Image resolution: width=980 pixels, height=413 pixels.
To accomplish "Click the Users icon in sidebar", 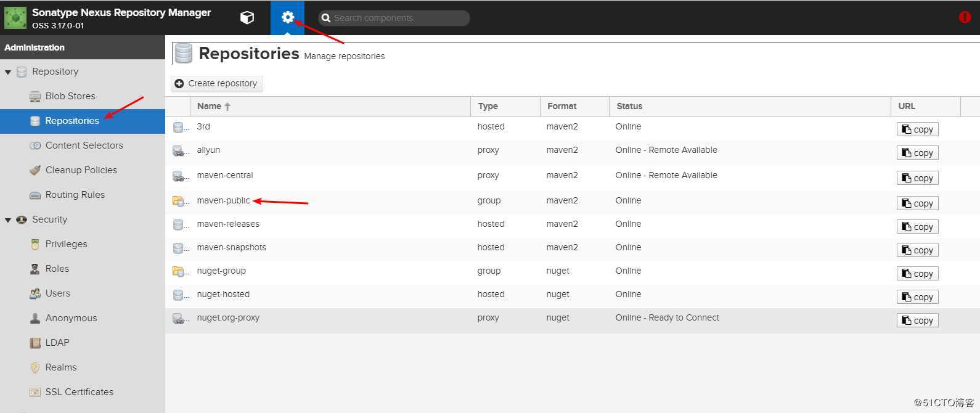I will [35, 293].
